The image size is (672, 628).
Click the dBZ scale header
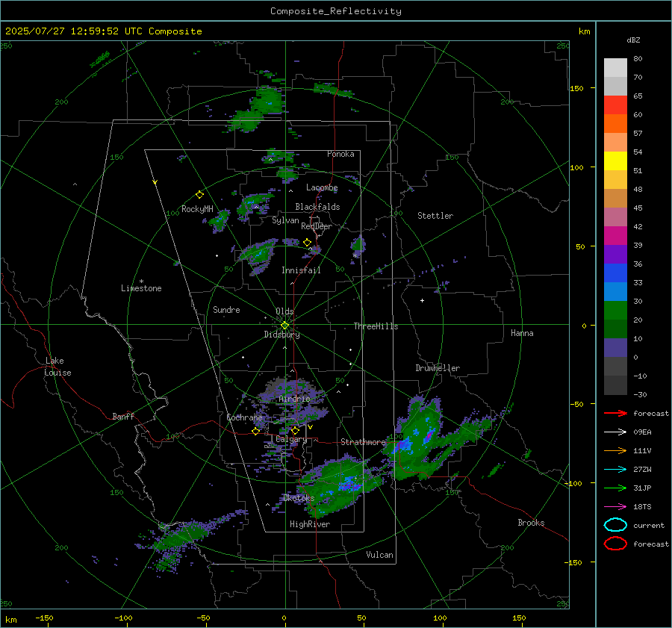click(633, 40)
